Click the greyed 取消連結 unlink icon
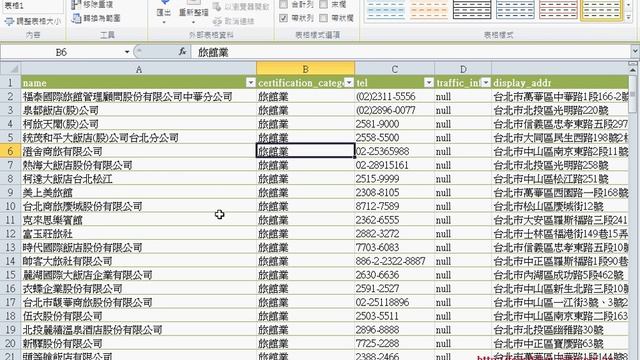 pos(216,21)
